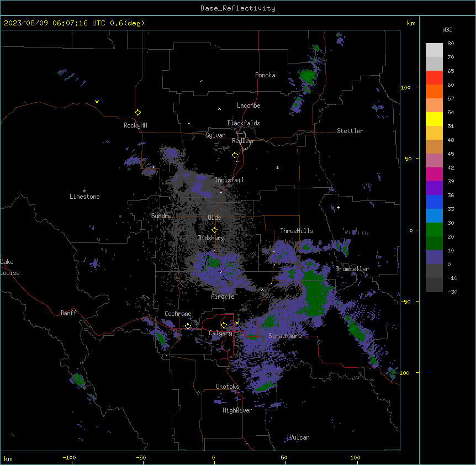Viewport: 476px width, 465px height.
Task: Click the timestamp 2023/08/09 06:07:16 UTC
Action: pyautogui.click(x=54, y=23)
